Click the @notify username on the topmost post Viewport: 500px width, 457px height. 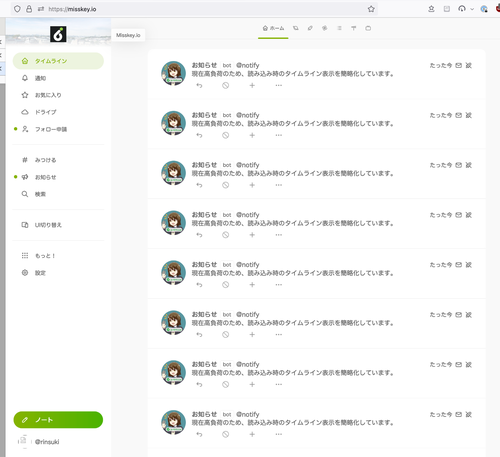[x=248, y=65]
